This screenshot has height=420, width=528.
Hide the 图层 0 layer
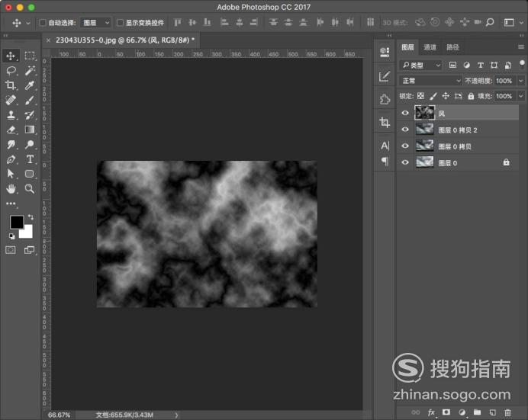pyautogui.click(x=405, y=162)
